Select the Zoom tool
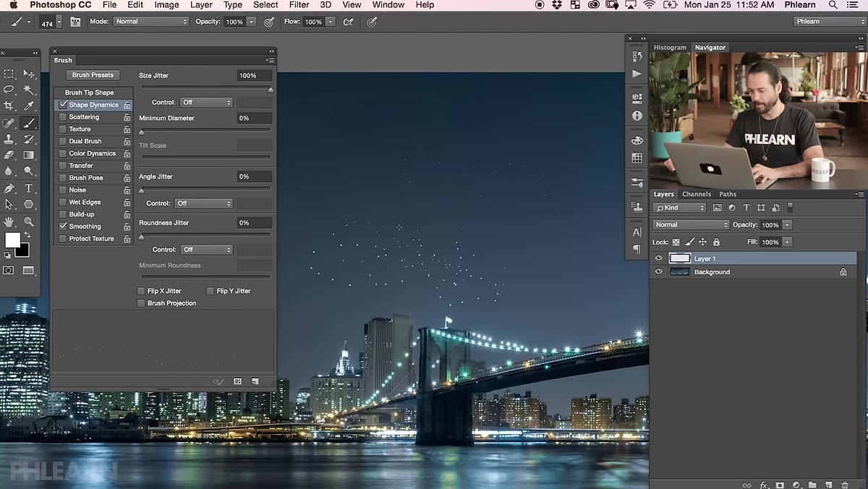868x489 pixels. (29, 221)
